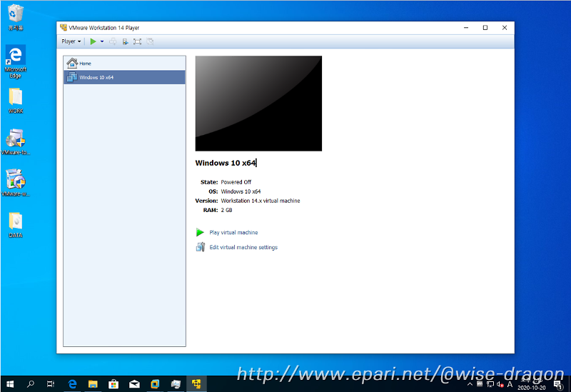Select the VMware-w... installer desktop icon
571x392 pixels.
pos(16,183)
